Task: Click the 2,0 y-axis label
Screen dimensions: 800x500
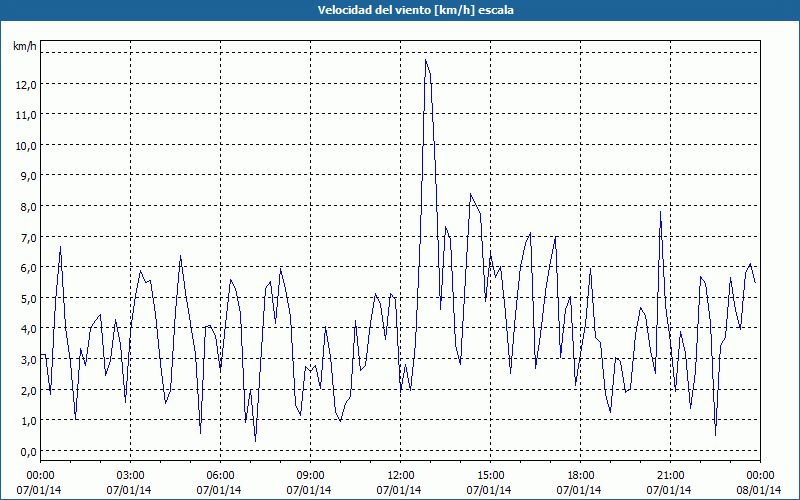Action: (28, 390)
